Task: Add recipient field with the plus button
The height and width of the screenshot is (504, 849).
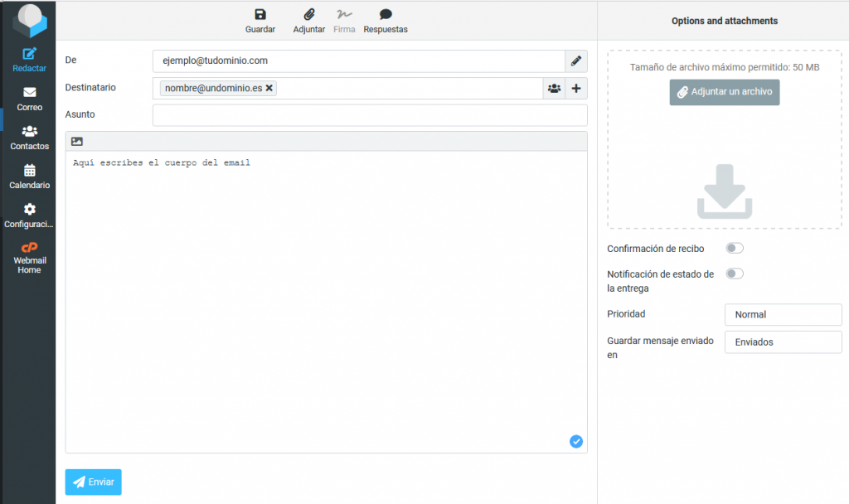Action: 576,88
